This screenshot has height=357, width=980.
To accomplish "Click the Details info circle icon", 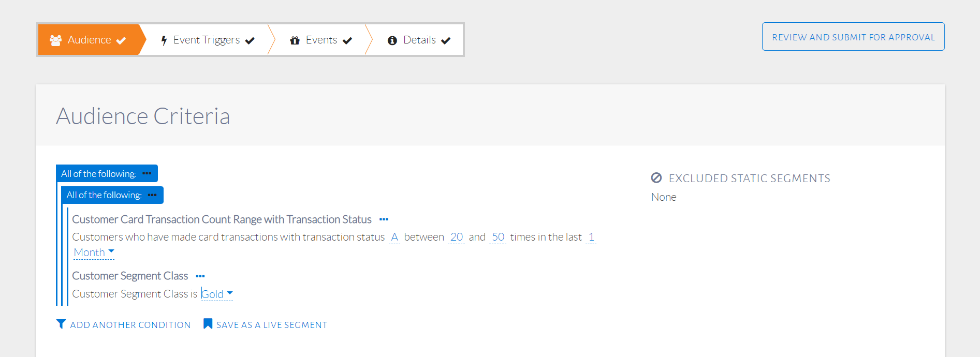I will [x=392, y=40].
